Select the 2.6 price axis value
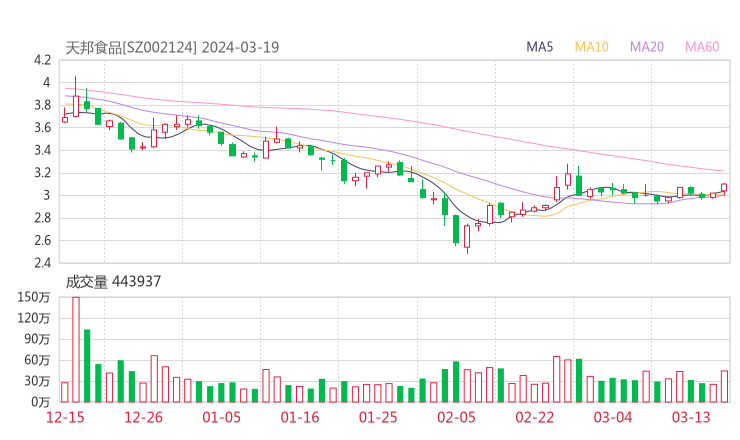 tap(42, 240)
